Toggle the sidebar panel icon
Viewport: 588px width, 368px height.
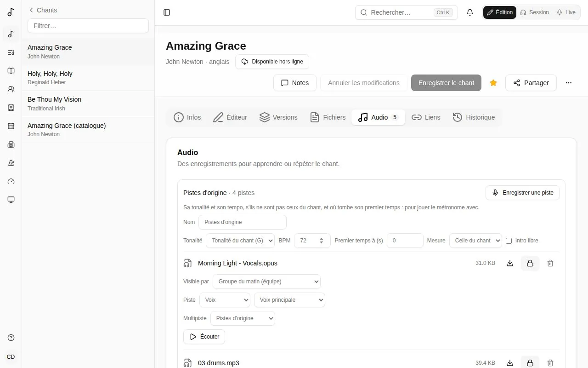click(167, 12)
